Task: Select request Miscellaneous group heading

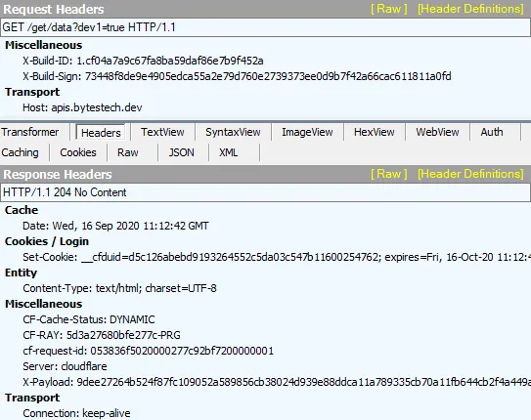Action: (x=44, y=45)
